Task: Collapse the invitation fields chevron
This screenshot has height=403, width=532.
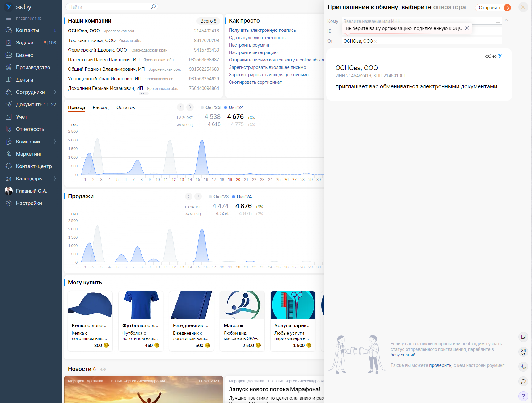Action: tap(506, 20)
